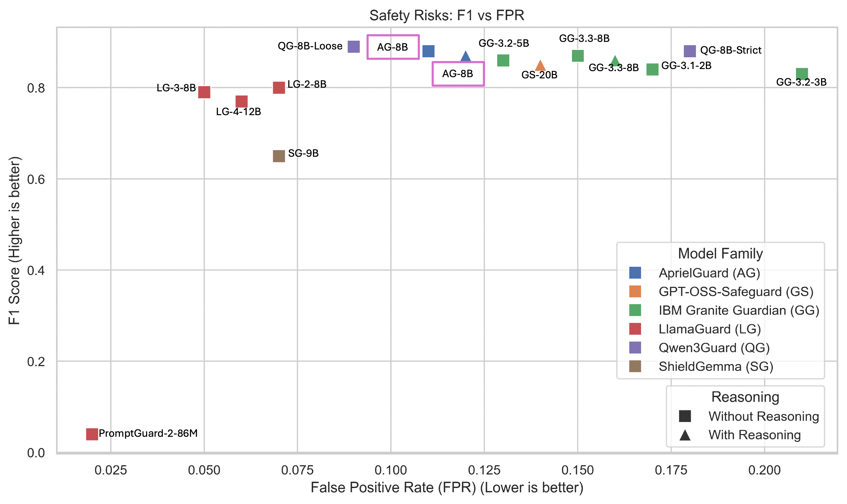The height and width of the screenshot is (504, 847).
Task: Click the orange GS-20B triangle marker
Action: [540, 65]
